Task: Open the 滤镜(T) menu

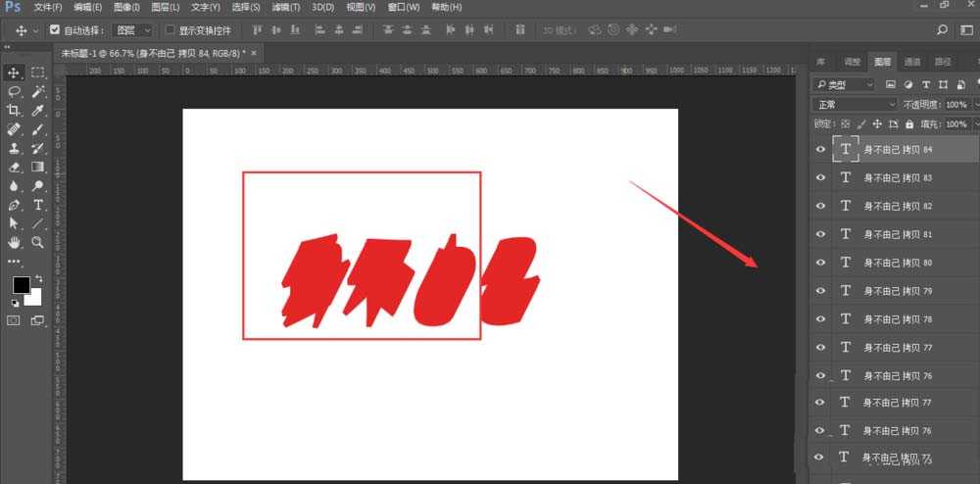Action: pos(285,7)
